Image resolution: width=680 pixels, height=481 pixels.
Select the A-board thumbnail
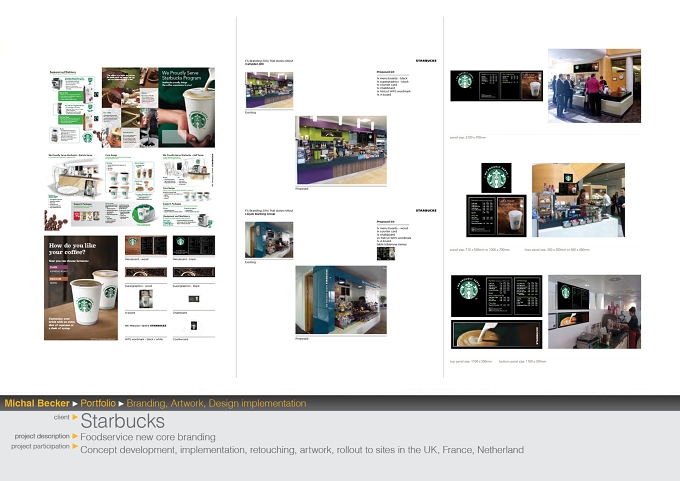[x=146, y=299]
